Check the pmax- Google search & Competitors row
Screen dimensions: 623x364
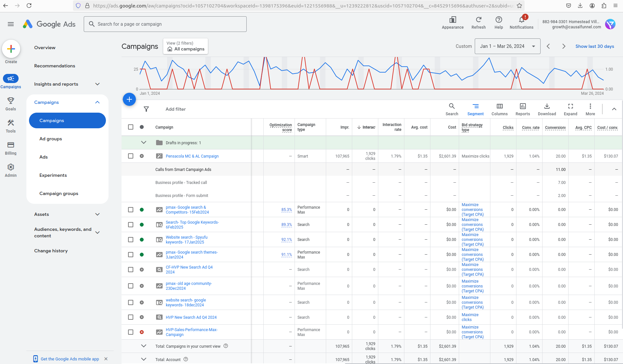coord(131,210)
